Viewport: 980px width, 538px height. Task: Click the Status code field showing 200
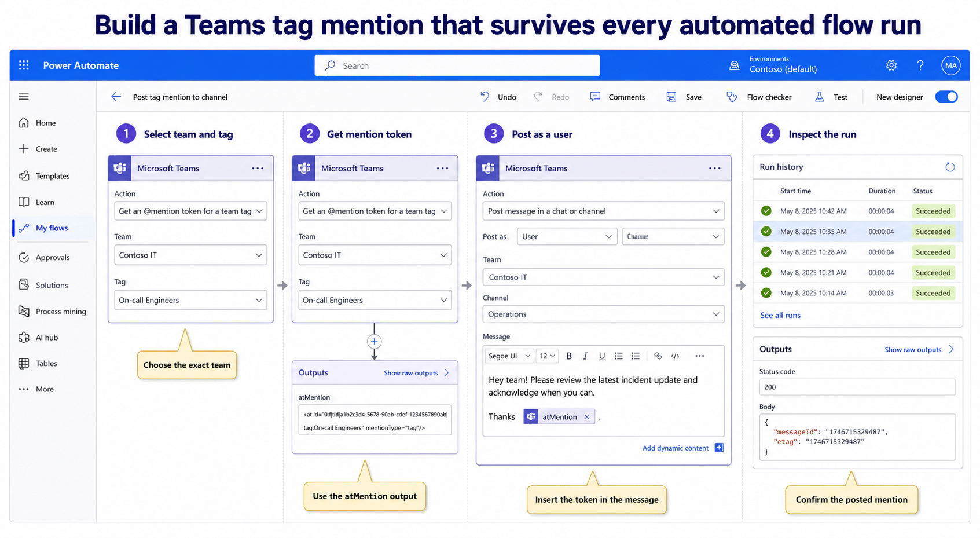pos(857,387)
